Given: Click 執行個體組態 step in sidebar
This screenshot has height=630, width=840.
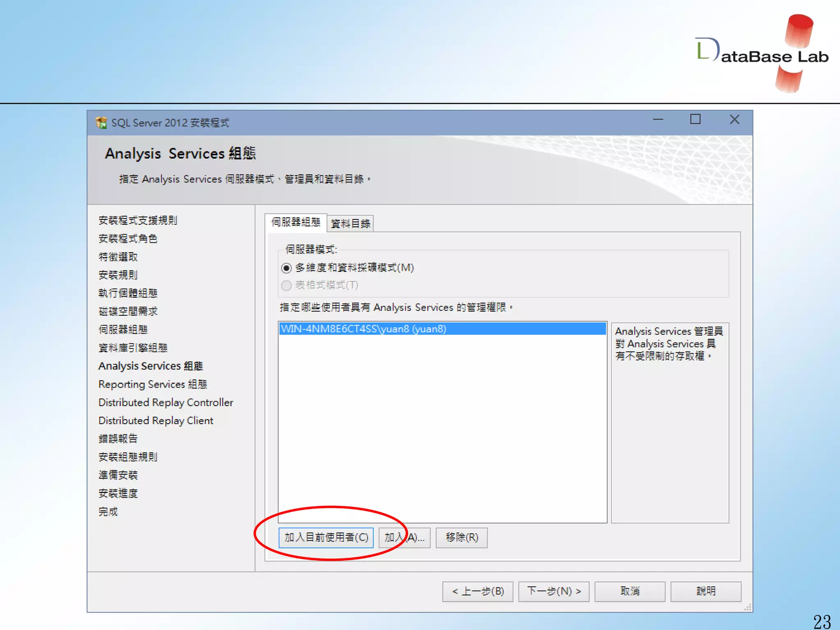Looking at the screenshot, I should 128,293.
